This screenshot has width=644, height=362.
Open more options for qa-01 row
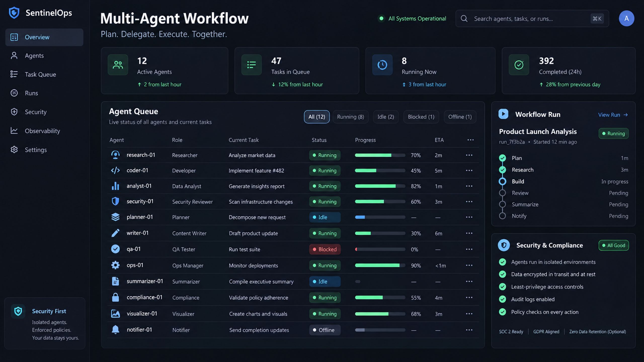coord(469,249)
